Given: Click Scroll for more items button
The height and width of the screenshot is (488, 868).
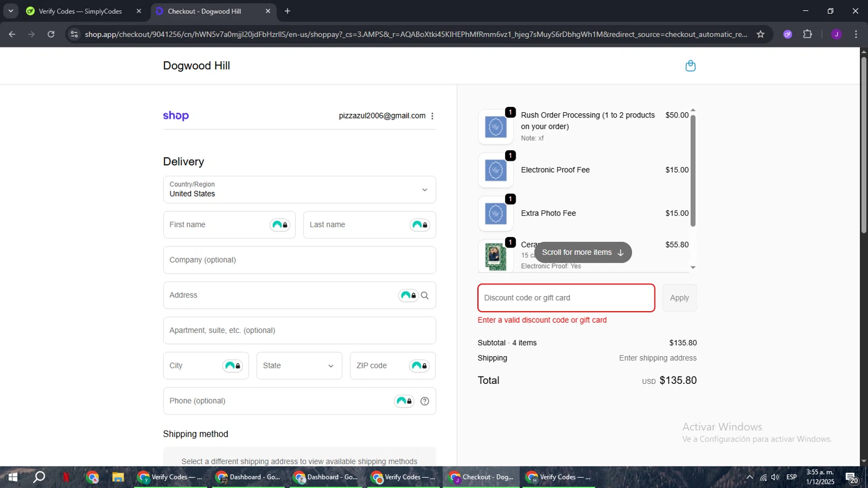Looking at the screenshot, I should [583, 253].
